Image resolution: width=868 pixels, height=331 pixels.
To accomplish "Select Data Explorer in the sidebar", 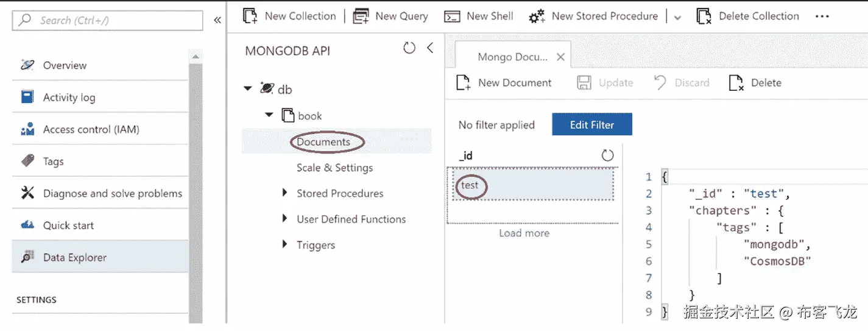I will coord(74,257).
